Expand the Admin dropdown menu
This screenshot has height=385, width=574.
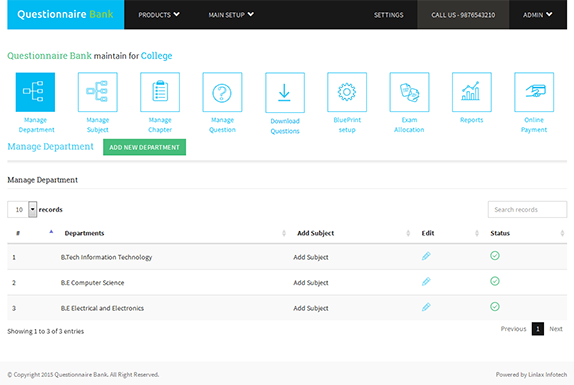click(537, 15)
